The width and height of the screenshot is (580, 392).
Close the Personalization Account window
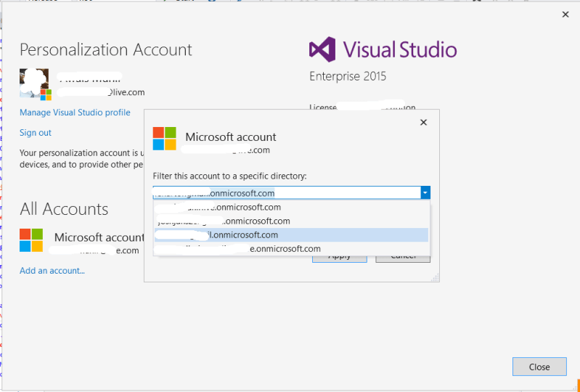(565, 15)
